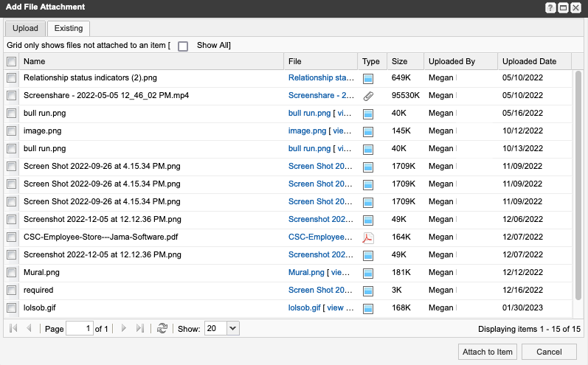This screenshot has height=365, width=588.
Task: Go to the next page arrow
Action: tap(123, 328)
